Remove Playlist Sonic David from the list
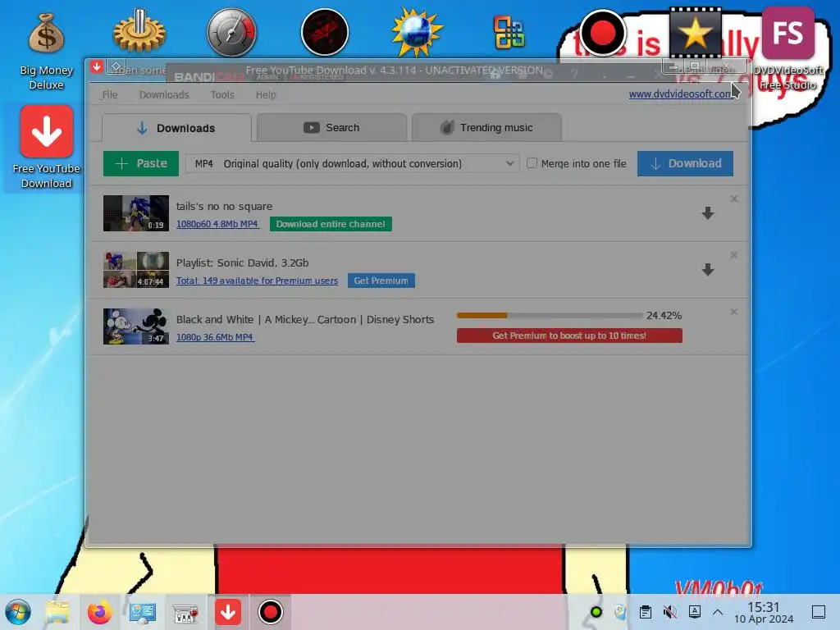The height and width of the screenshot is (630, 840). [x=734, y=255]
